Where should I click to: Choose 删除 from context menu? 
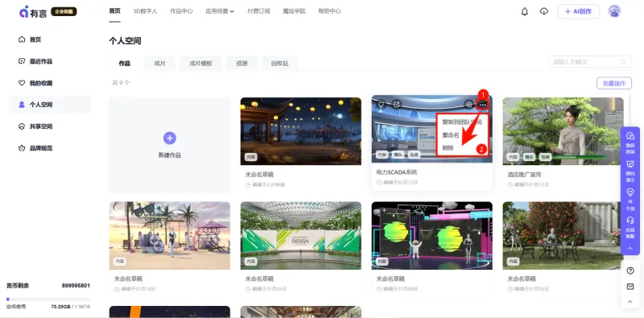[x=448, y=148]
